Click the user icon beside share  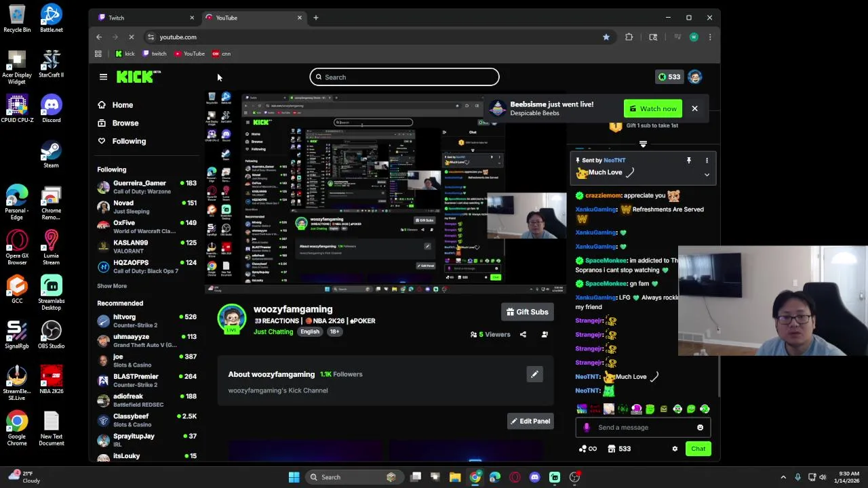tap(545, 334)
